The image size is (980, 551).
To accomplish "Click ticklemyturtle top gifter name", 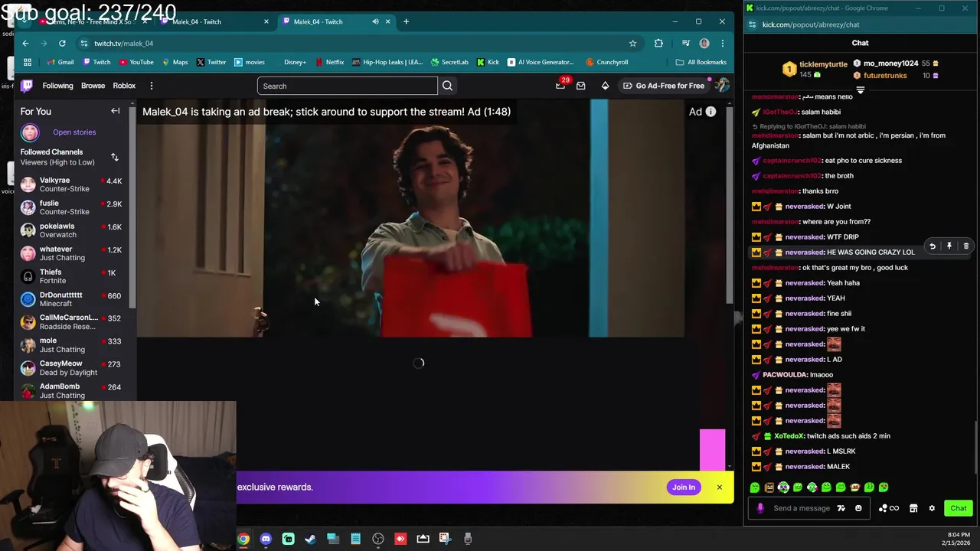I will tap(823, 64).
